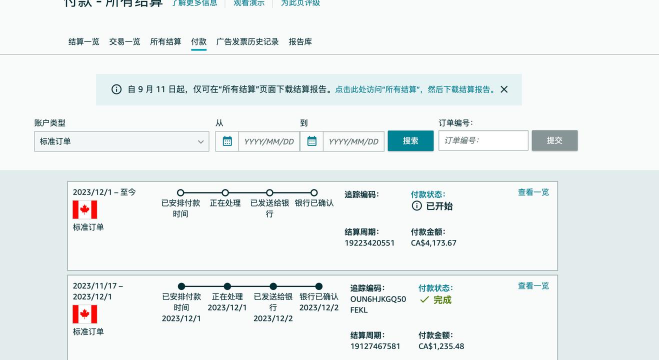Click 了解更多信息 link

click(194, 3)
